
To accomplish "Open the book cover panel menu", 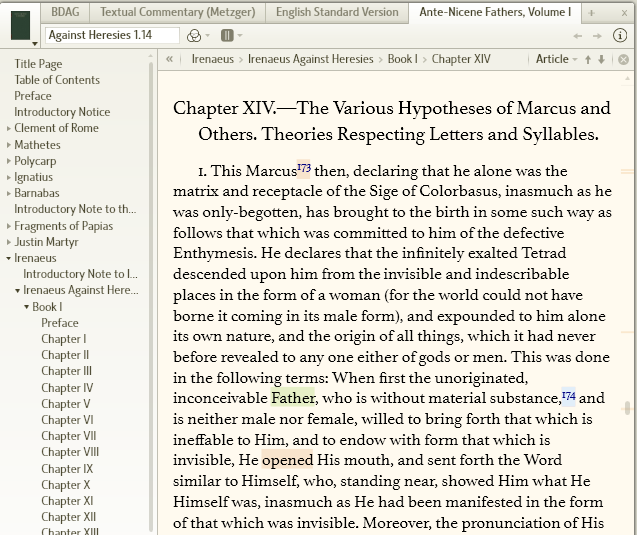I will [x=21, y=26].
